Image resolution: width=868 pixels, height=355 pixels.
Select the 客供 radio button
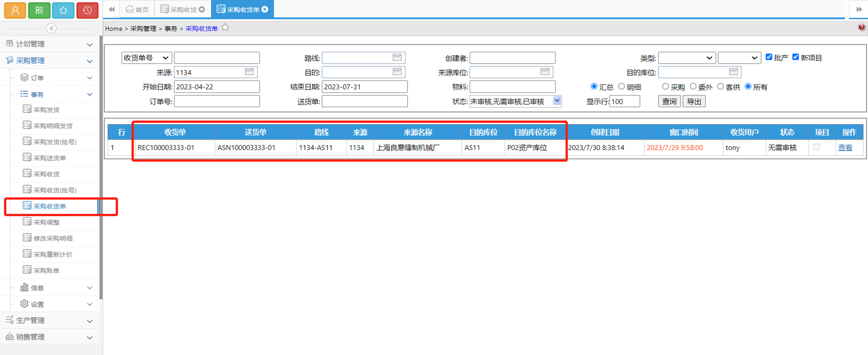click(720, 86)
